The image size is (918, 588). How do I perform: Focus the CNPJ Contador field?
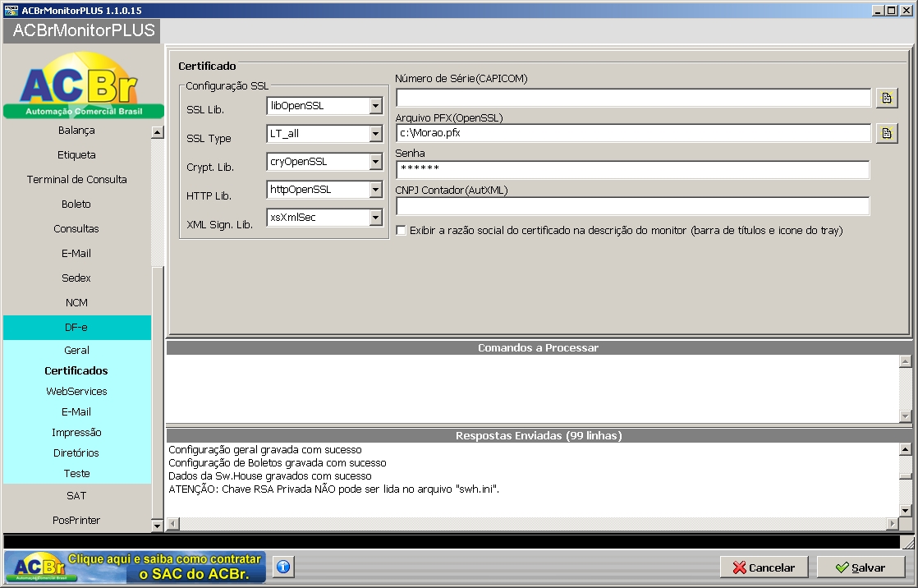tap(633, 206)
